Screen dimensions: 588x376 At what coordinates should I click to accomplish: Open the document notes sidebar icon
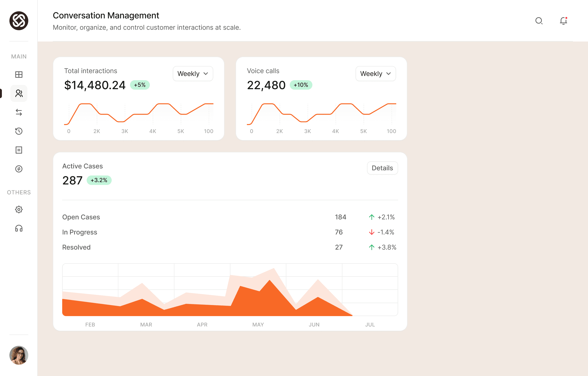(x=19, y=150)
